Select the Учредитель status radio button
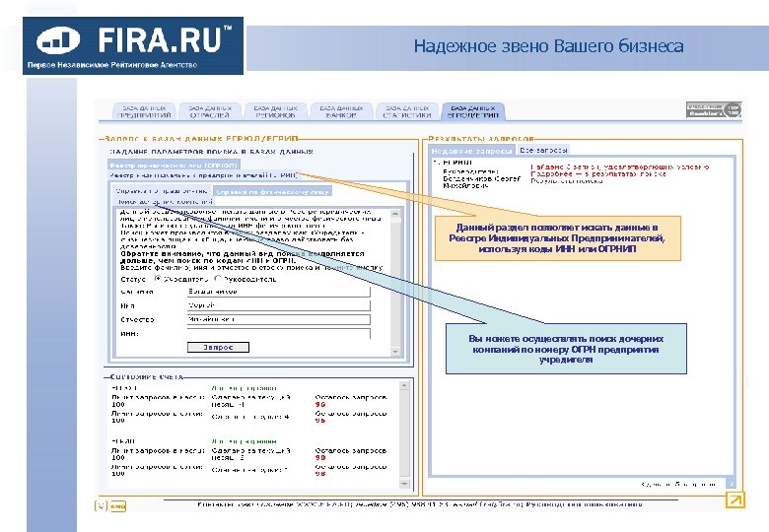Viewport: 769px width, 532px height. click(158, 278)
